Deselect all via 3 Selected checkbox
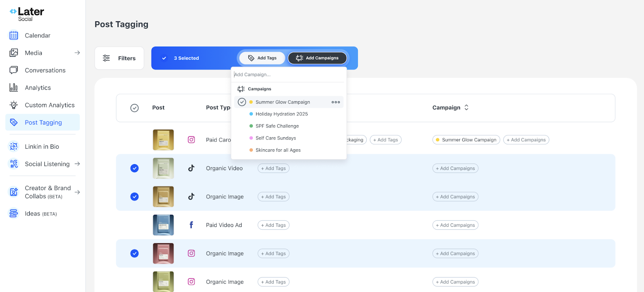The image size is (644, 292). tap(164, 58)
